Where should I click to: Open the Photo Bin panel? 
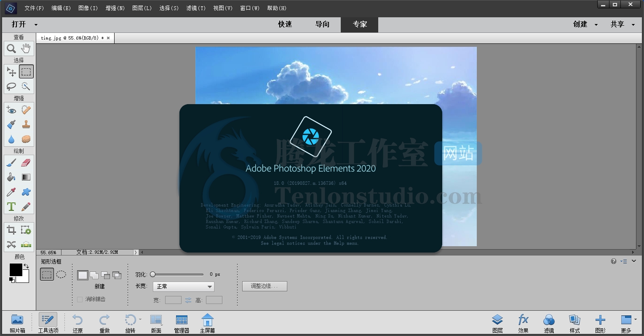point(17,323)
